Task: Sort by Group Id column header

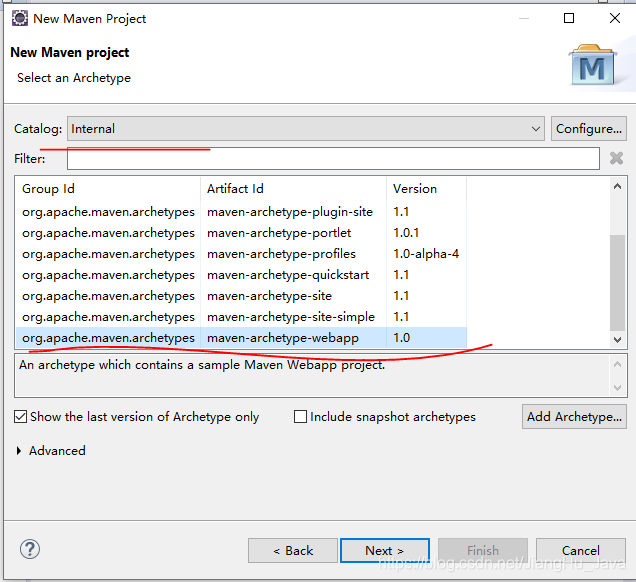Action: pyautogui.click(x=108, y=189)
